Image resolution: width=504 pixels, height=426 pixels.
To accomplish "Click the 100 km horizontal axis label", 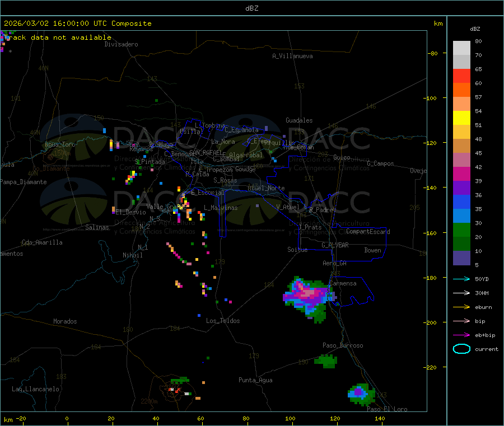I will (290, 418).
